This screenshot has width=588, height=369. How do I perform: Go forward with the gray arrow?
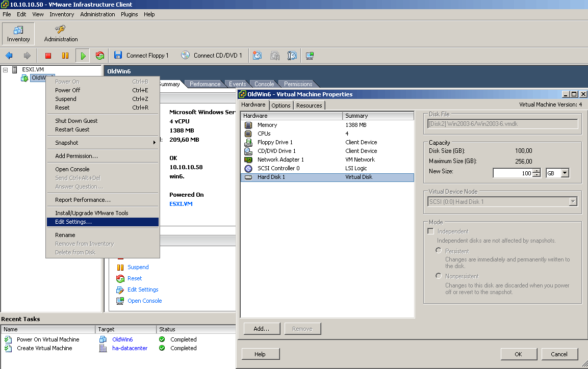tap(27, 56)
